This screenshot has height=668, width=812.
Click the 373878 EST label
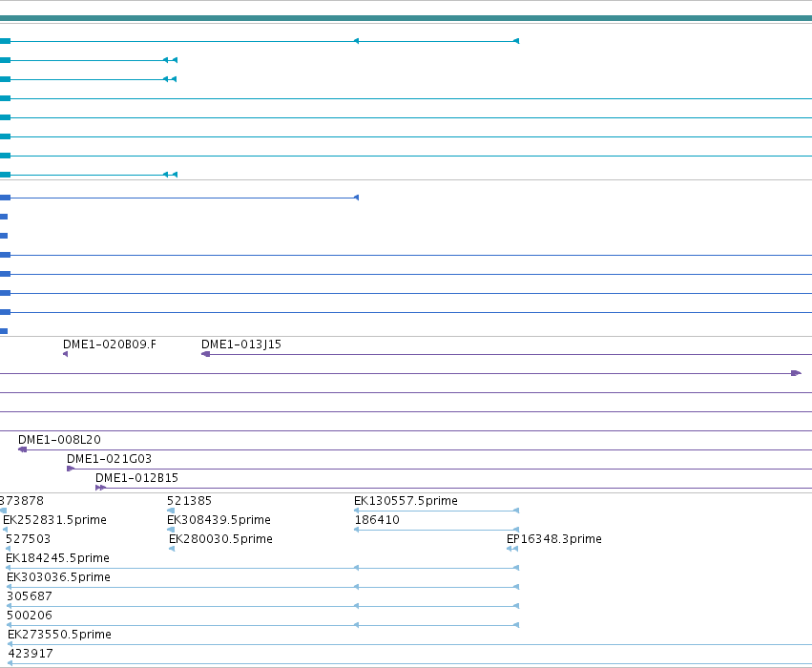click(x=22, y=501)
